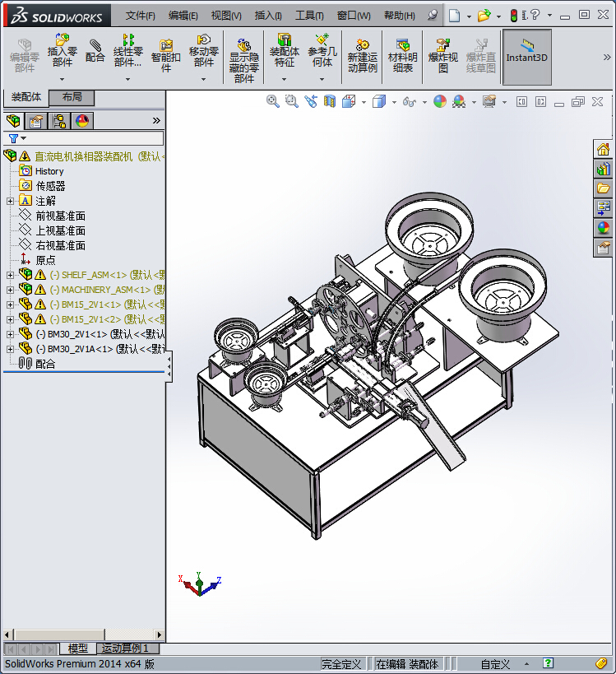This screenshot has height=674, width=616.
Task: Expand the 注解 annotations tree node
Action: pos(11,201)
